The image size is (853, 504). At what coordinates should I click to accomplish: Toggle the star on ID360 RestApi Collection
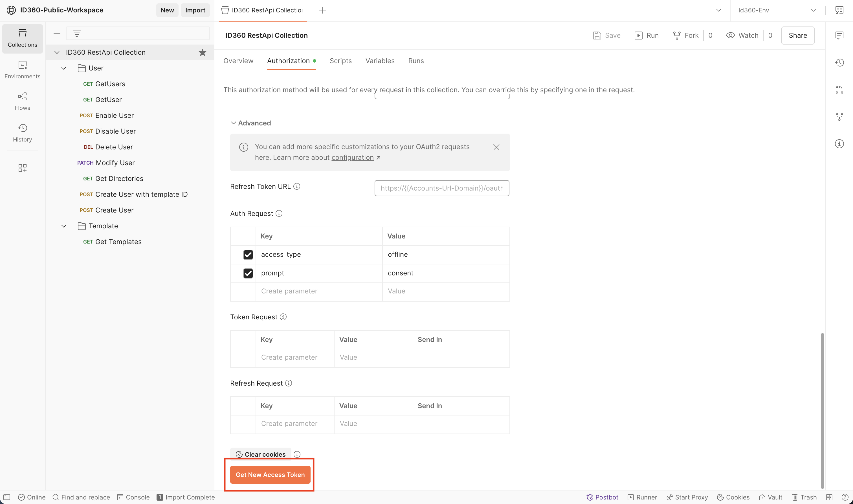coord(203,52)
